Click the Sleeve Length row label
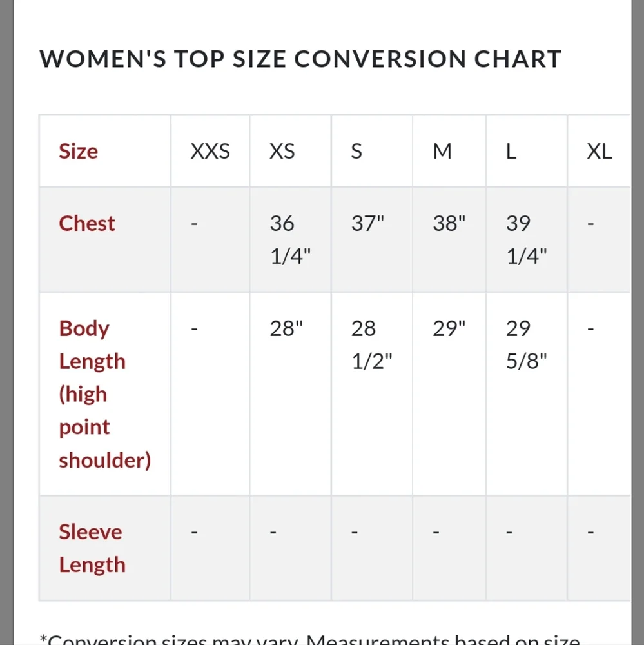The height and width of the screenshot is (645, 644). click(92, 548)
